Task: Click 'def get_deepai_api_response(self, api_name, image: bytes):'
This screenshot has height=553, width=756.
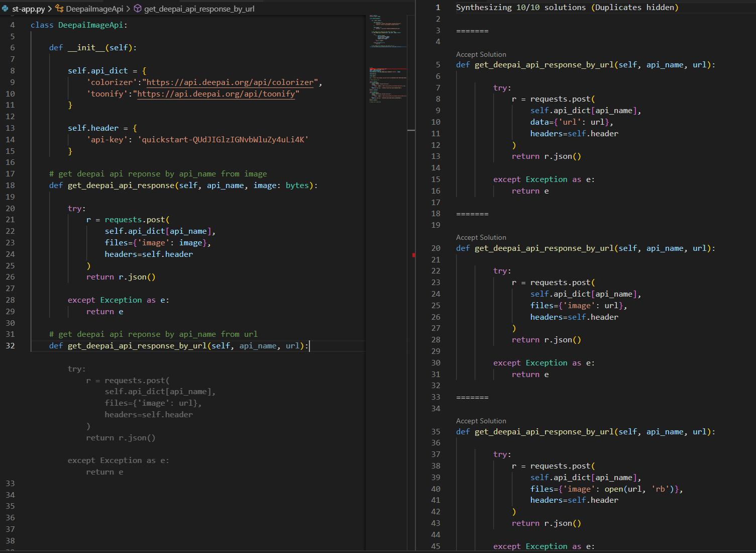Action: [x=183, y=185]
